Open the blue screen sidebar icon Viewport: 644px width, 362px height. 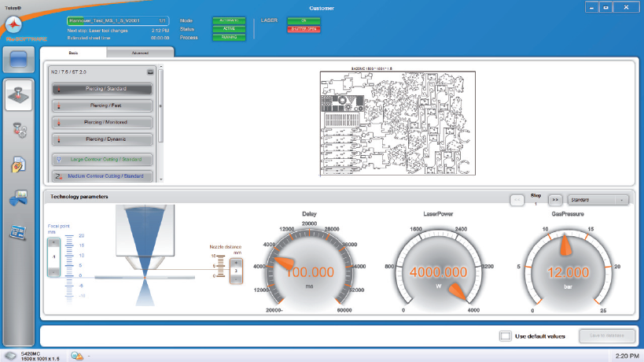(x=18, y=61)
